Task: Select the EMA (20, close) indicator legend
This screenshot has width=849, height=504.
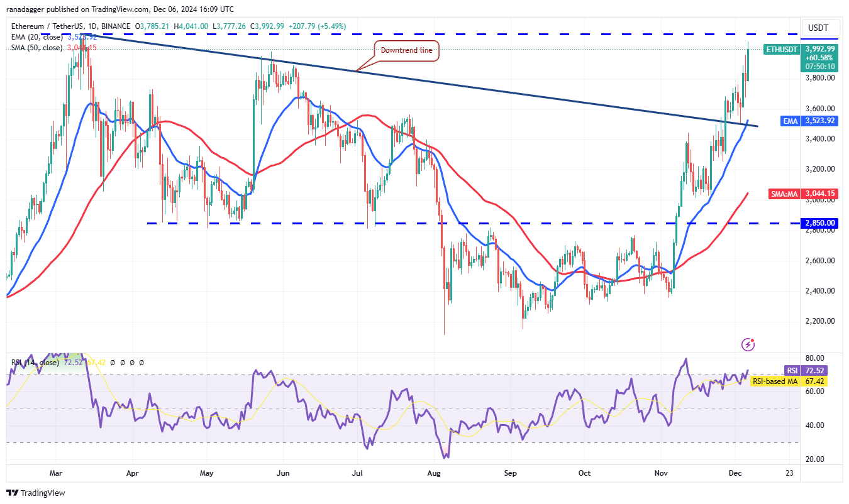Action: click(x=37, y=37)
